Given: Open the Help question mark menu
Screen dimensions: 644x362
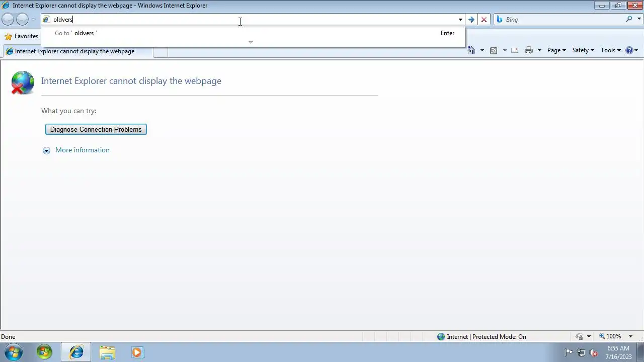Looking at the screenshot, I should point(631,50).
